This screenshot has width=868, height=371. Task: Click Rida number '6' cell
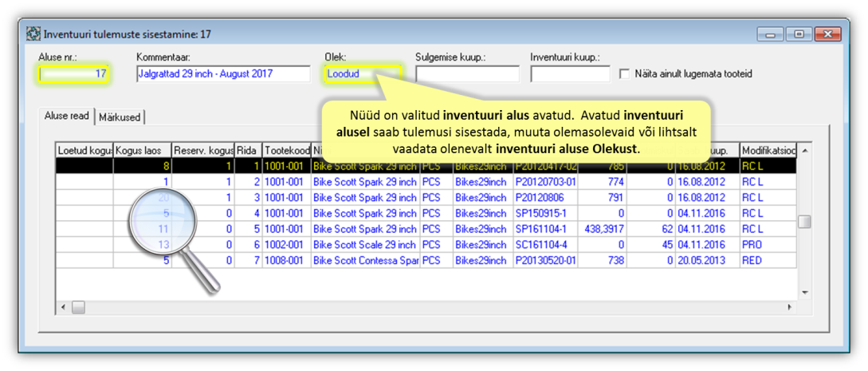point(249,245)
